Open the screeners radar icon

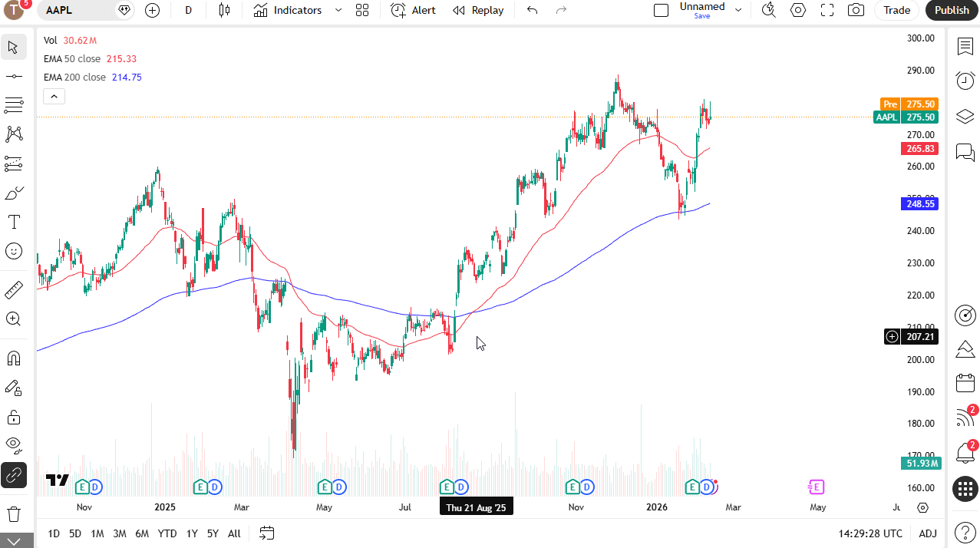coord(965,315)
